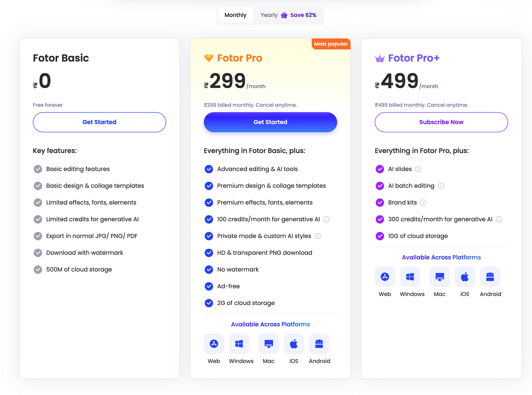Click the 'AI slides' feature text
The image size is (532, 395).
coord(400,169)
